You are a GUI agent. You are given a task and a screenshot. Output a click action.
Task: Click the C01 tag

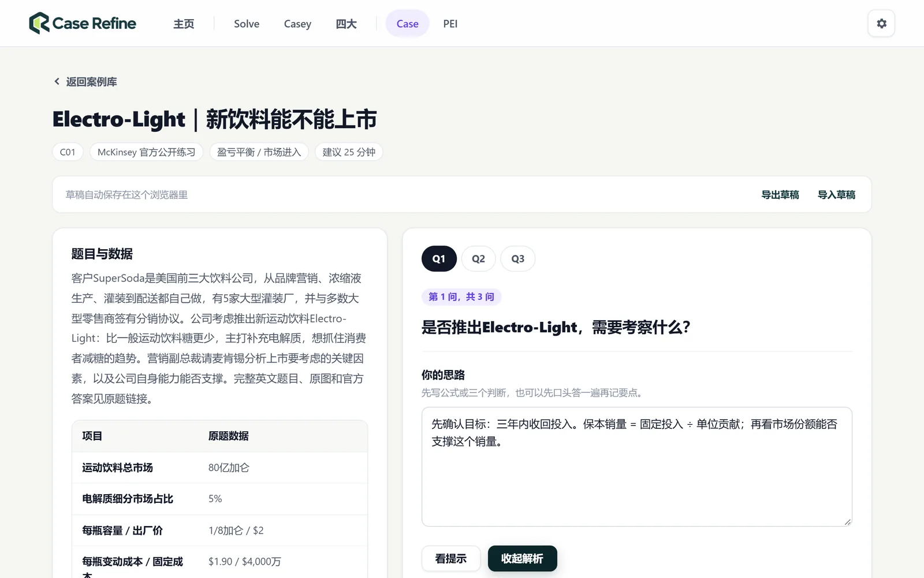[x=68, y=152]
